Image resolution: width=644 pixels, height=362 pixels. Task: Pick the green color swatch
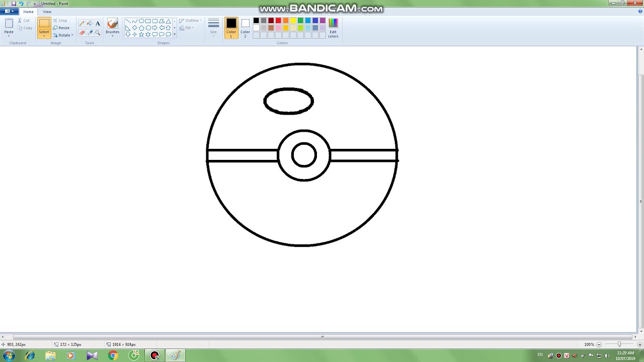300,21
